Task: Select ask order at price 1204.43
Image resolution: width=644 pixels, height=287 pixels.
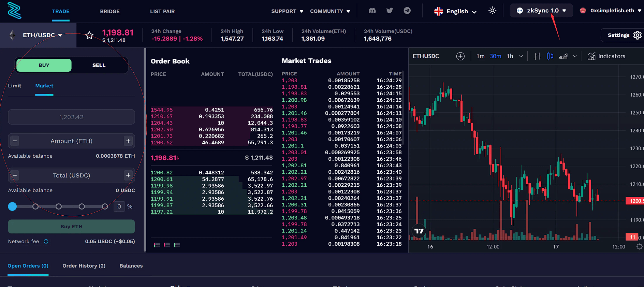Action: tap(212, 123)
